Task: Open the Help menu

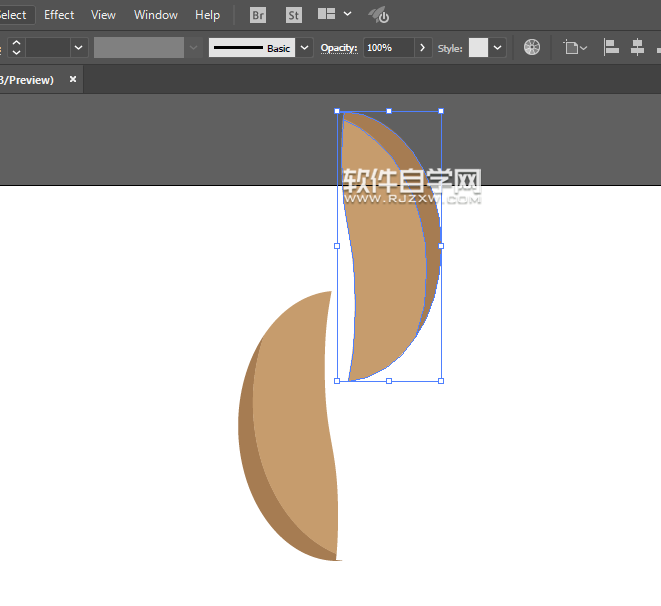Action: click(x=207, y=15)
